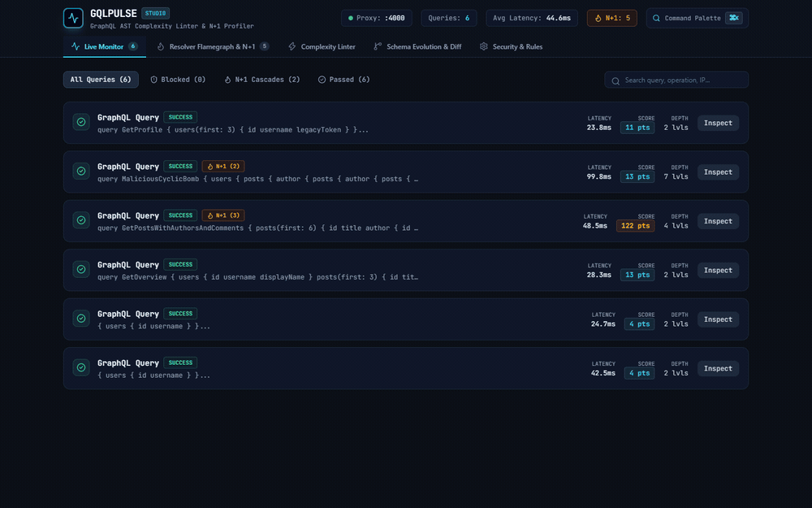
Task: Open the Live Monitor tab
Action: pos(104,46)
